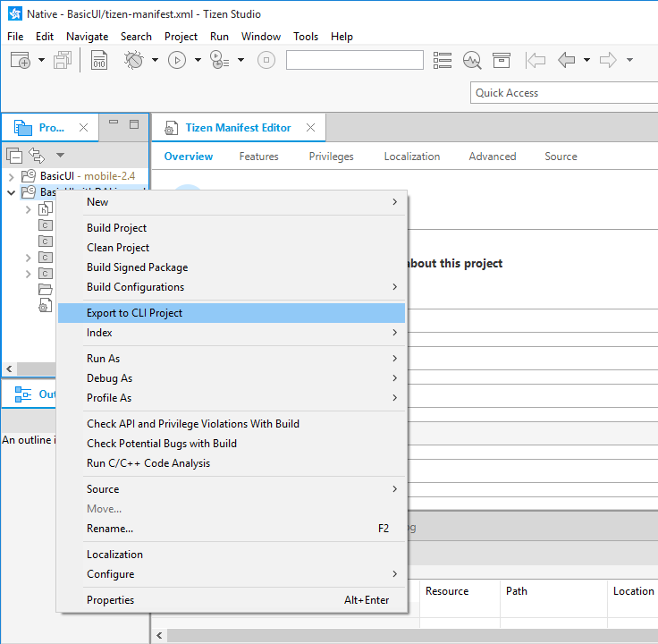Click the Stop icon in toolbar
The height and width of the screenshot is (644, 658).
(x=266, y=61)
